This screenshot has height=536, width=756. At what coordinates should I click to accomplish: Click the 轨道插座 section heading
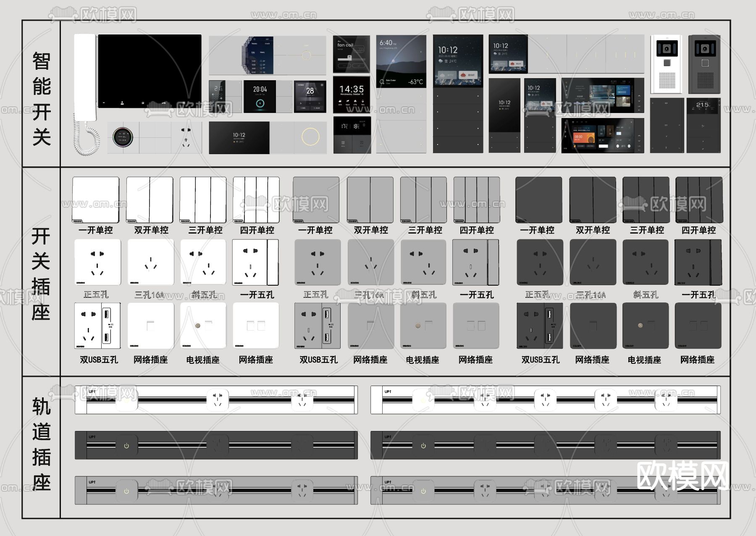pyautogui.click(x=41, y=445)
